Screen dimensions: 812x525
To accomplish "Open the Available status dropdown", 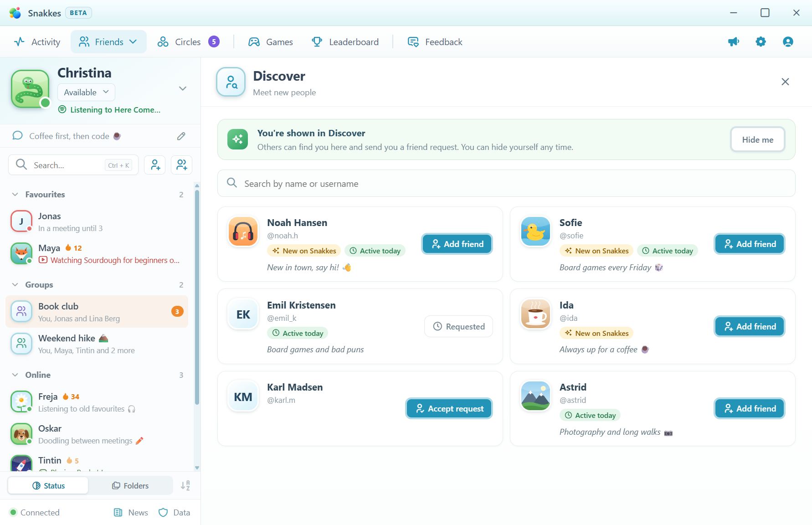I will click(86, 93).
